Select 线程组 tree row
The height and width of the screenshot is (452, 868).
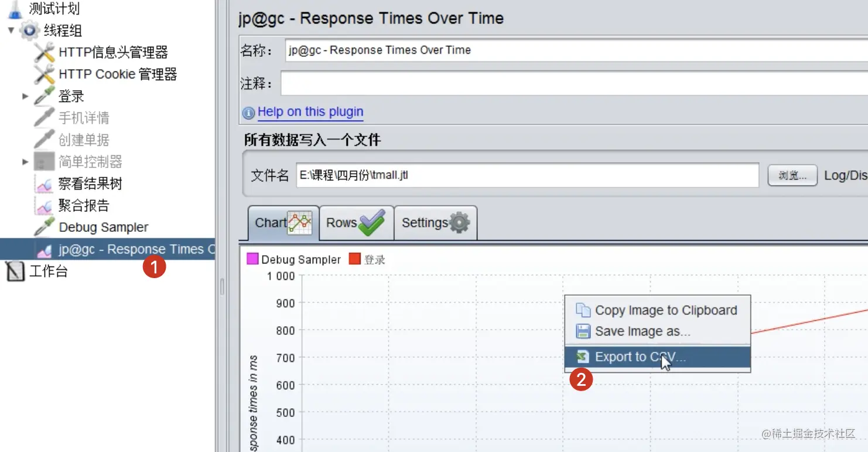[63, 30]
